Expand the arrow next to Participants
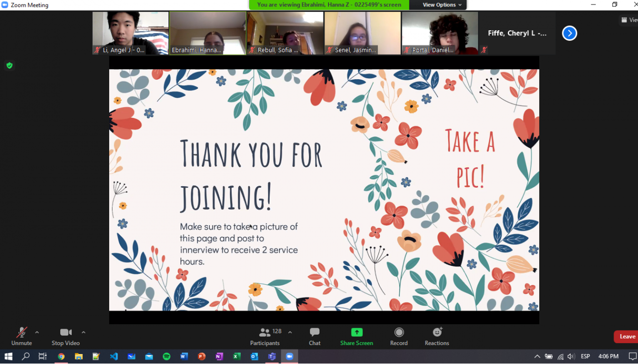Image resolution: width=638 pixels, height=364 pixels. 290,332
